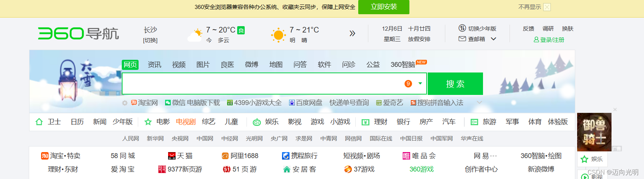Click the 切换少年版 mode icon
644x179 pixels.
462,28
